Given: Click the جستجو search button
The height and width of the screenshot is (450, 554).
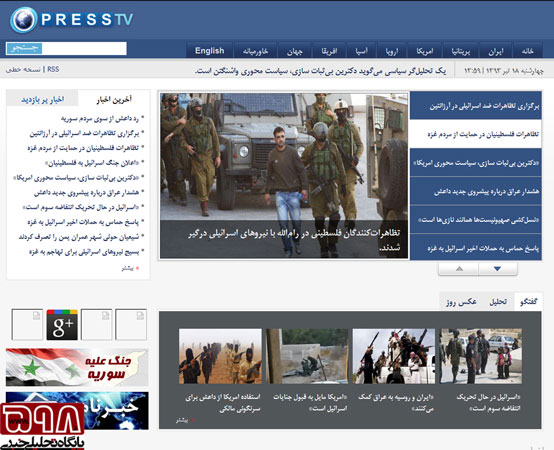Looking at the screenshot, I should click(x=24, y=48).
